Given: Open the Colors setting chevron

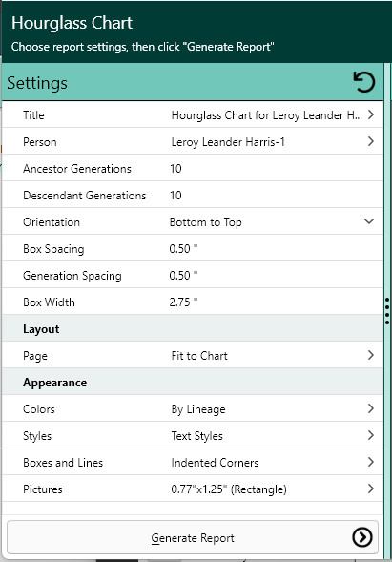Looking at the screenshot, I should coord(371,408).
